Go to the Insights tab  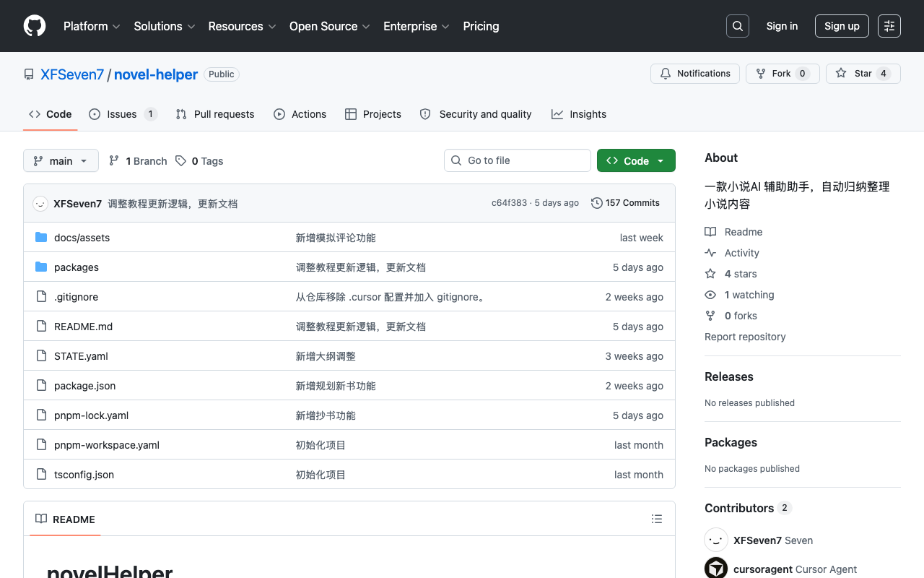579,114
